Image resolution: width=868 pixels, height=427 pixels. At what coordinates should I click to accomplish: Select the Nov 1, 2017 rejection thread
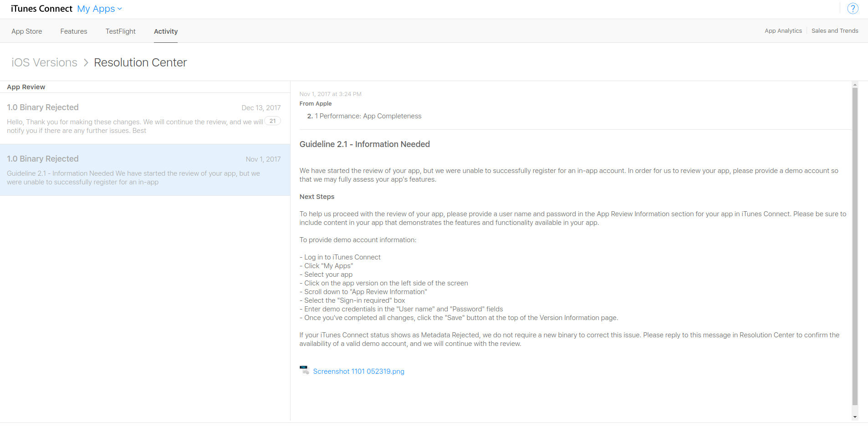click(x=145, y=170)
